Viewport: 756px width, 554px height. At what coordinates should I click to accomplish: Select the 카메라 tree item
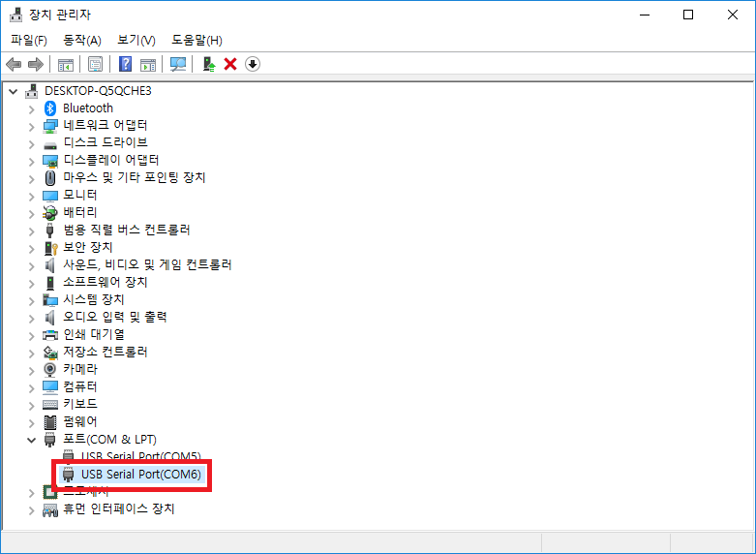click(x=79, y=370)
